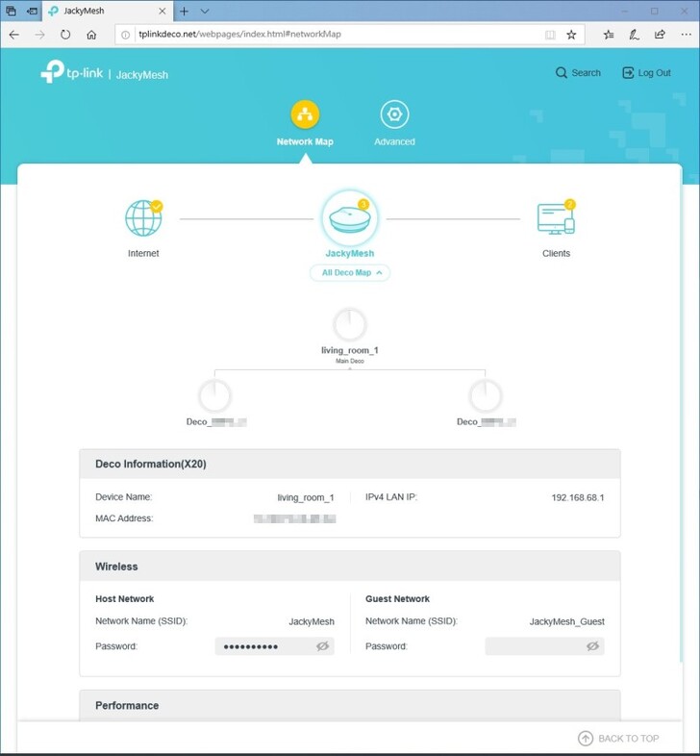Show the Guest Network password
Viewport: 700px width, 756px height.
(592, 646)
